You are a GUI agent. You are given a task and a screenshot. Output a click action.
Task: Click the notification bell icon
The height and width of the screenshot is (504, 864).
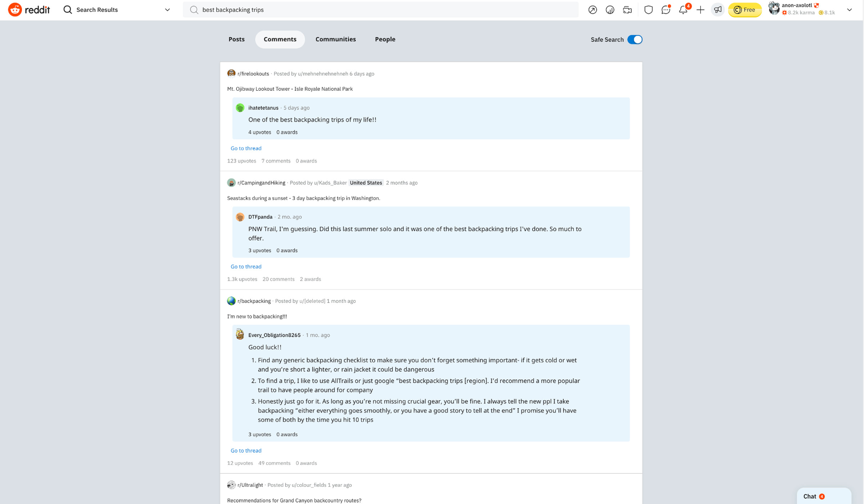coord(683,10)
